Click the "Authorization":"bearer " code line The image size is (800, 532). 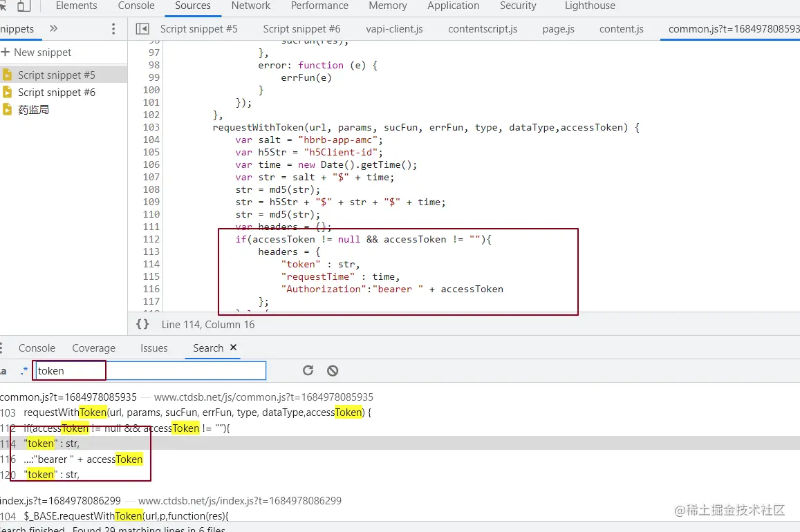click(392, 289)
